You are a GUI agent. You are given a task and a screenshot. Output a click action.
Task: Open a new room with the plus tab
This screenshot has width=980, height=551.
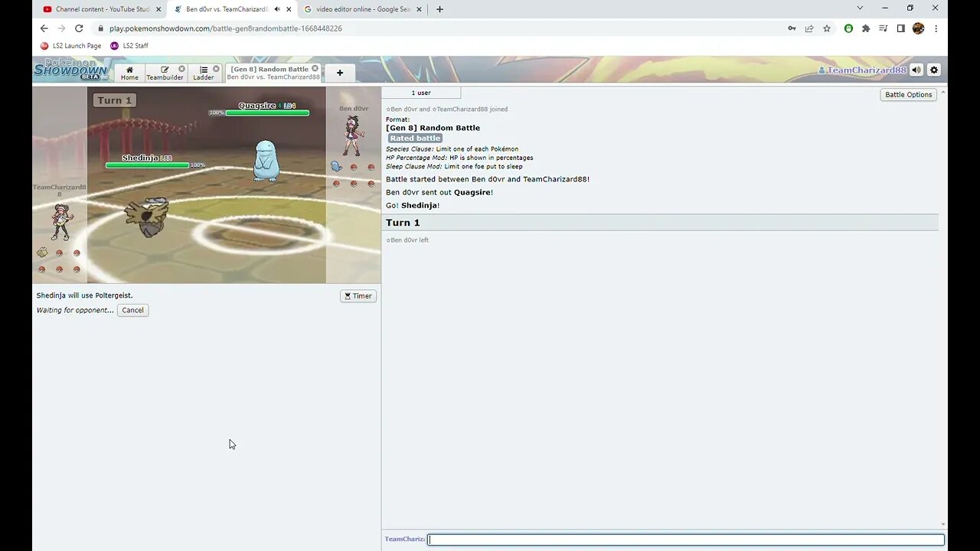[x=340, y=73]
